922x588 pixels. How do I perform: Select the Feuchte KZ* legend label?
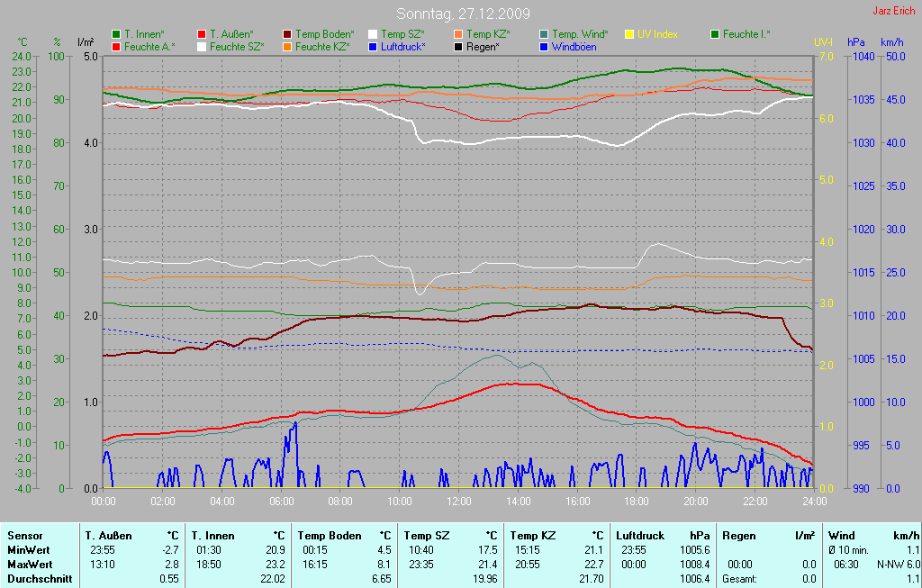tap(321, 47)
